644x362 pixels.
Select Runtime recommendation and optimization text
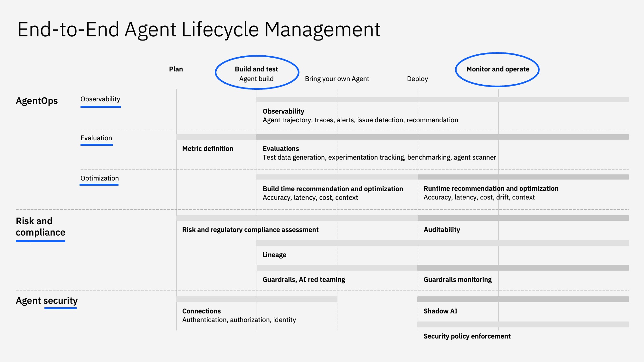coord(491,189)
